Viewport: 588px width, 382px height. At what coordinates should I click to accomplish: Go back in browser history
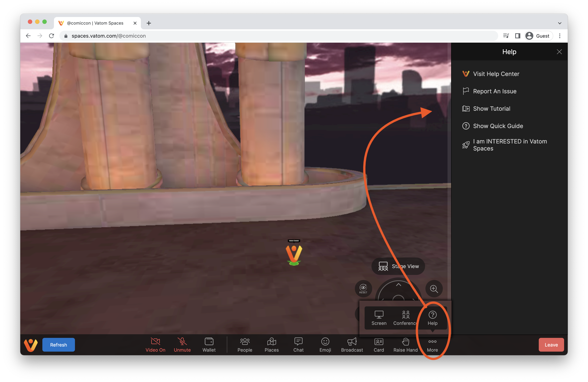coord(28,36)
